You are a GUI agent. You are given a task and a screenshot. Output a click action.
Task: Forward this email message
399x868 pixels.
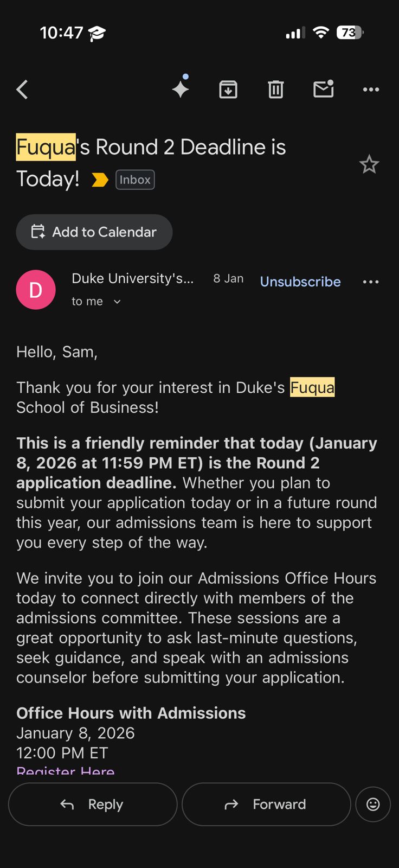click(266, 804)
